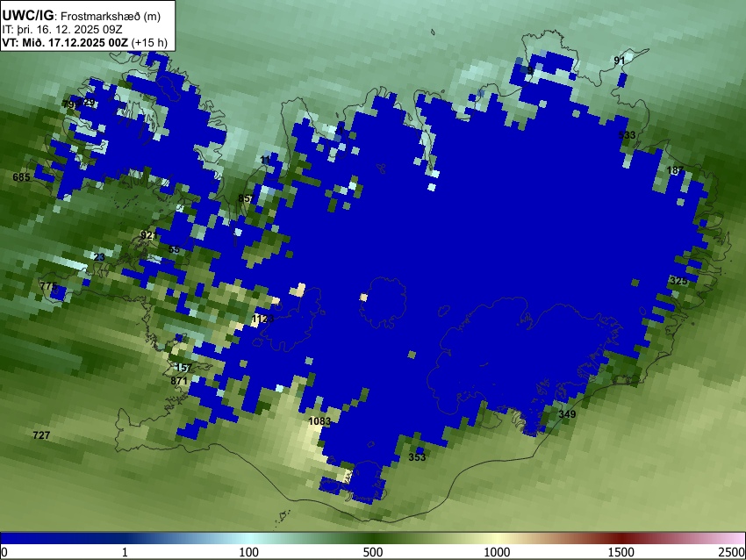Select the map value '775'

click(48, 286)
